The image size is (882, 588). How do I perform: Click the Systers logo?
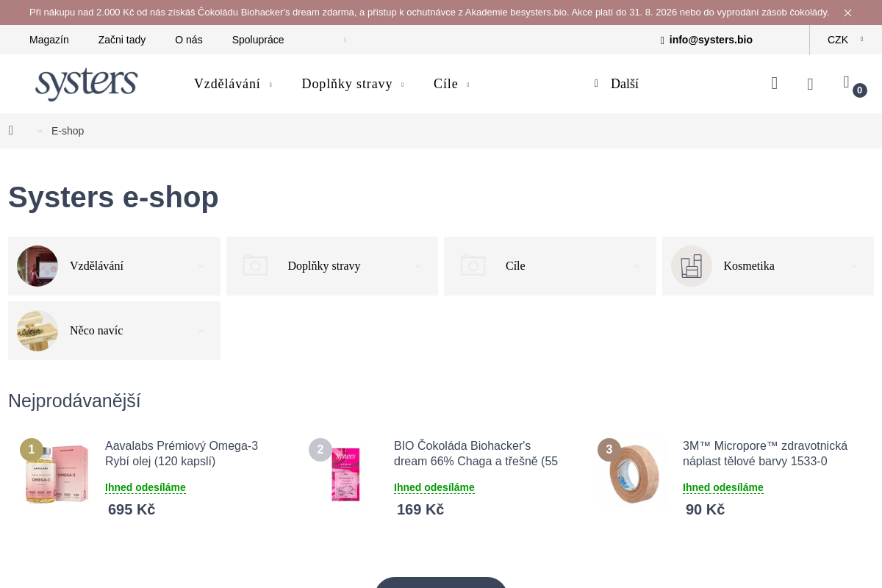[x=87, y=84]
